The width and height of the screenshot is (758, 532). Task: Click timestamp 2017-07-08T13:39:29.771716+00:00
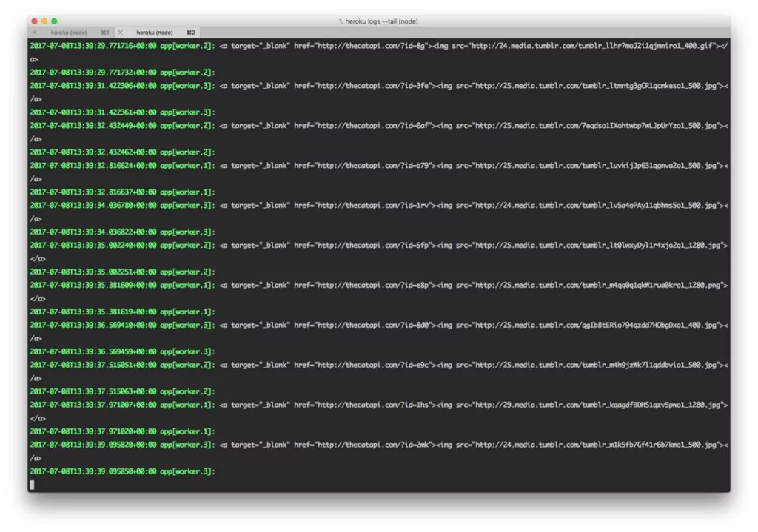[93, 46]
